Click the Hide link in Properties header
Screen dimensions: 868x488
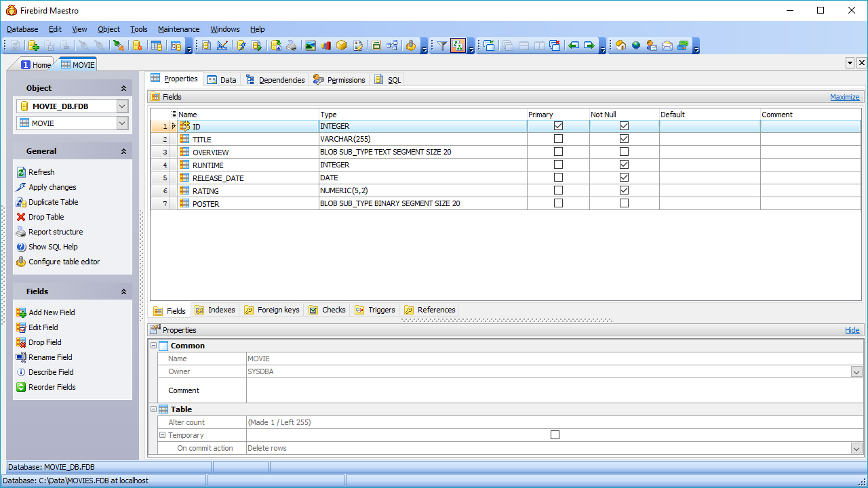[852, 330]
